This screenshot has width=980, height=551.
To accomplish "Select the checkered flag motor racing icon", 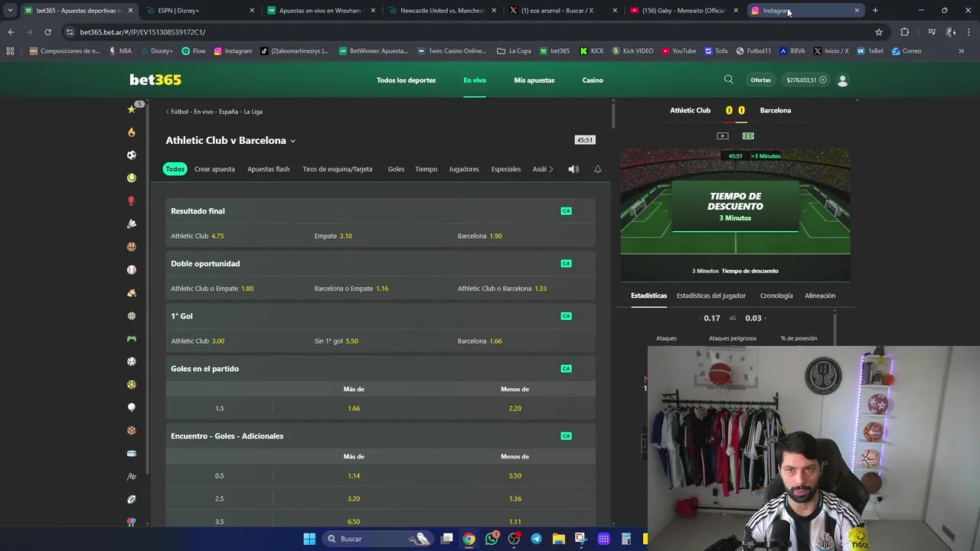I will (x=132, y=477).
